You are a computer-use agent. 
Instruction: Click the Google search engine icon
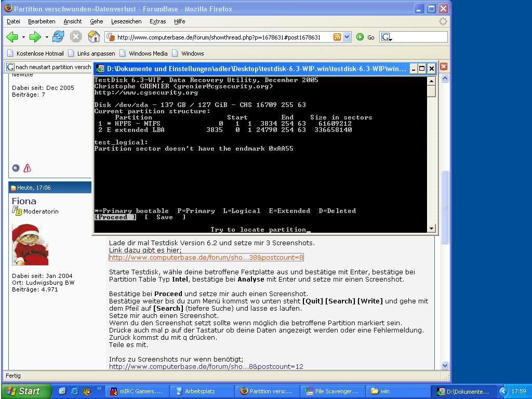tap(387, 37)
